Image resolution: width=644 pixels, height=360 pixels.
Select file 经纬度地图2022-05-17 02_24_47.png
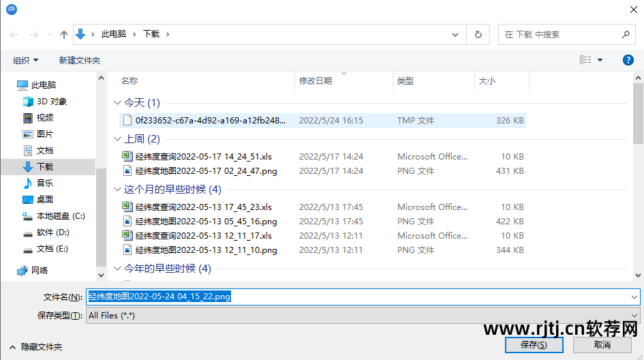(206, 171)
